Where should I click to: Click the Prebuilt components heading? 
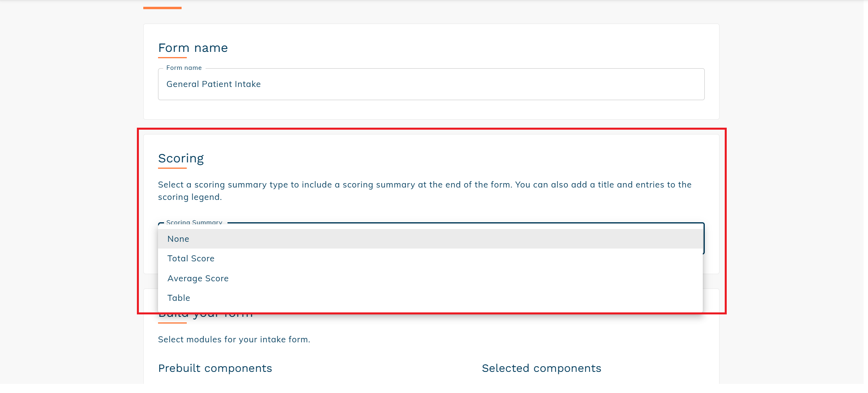coord(215,368)
